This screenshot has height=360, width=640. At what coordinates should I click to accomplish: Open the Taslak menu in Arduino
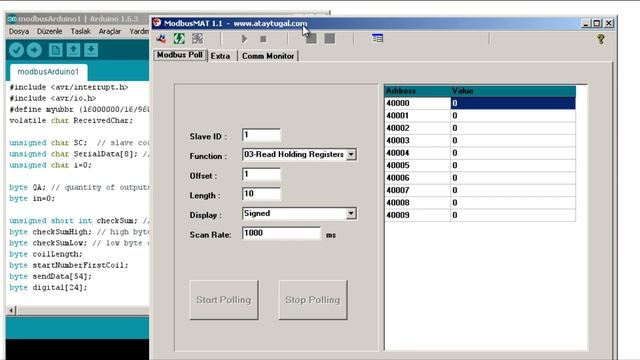80,31
